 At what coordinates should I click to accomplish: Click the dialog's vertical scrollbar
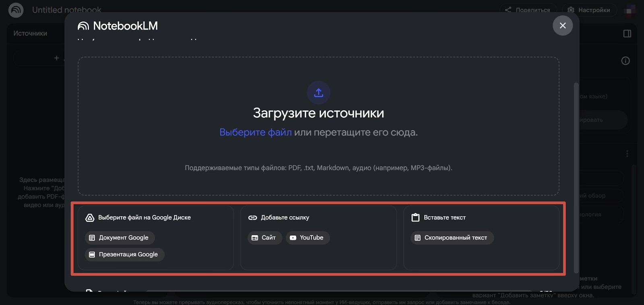coord(576,178)
